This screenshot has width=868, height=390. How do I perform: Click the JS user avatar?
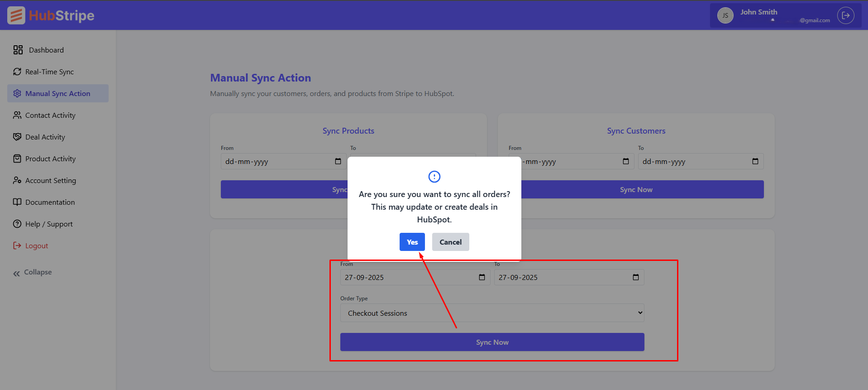(x=725, y=15)
